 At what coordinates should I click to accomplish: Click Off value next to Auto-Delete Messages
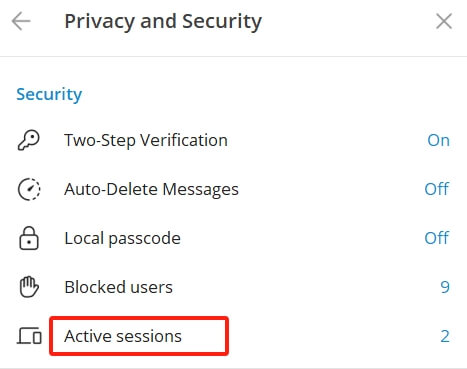[x=437, y=189]
